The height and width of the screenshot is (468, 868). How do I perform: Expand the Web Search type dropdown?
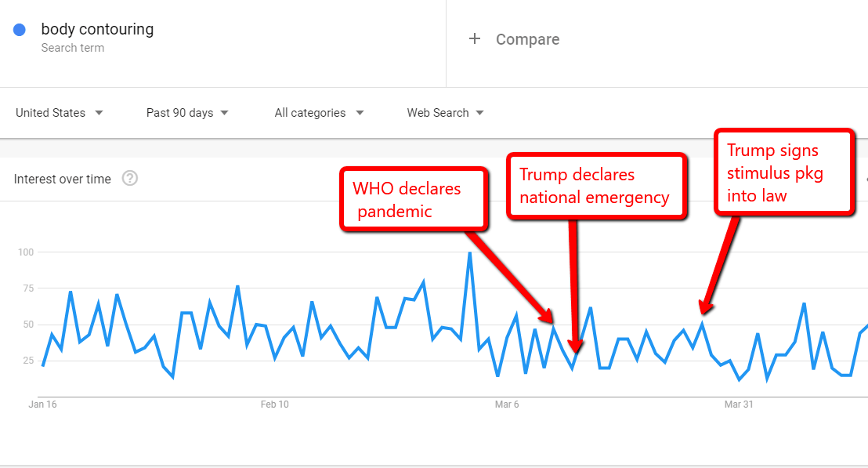click(445, 113)
